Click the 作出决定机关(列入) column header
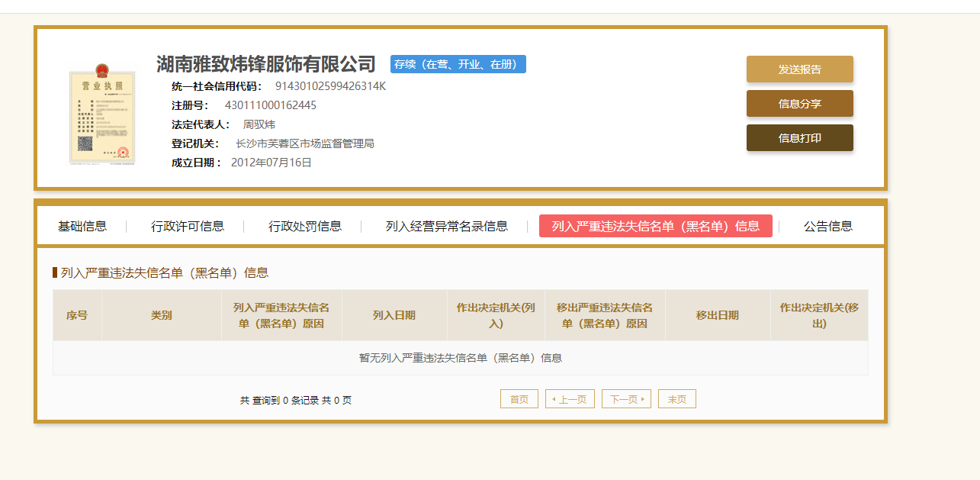 [496, 315]
